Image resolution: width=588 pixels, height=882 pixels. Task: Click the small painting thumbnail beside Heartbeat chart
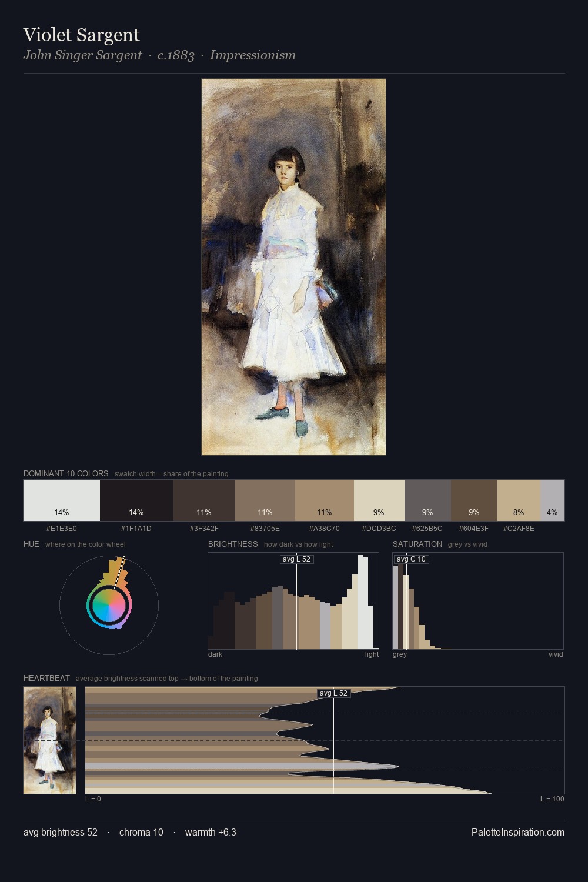click(50, 740)
